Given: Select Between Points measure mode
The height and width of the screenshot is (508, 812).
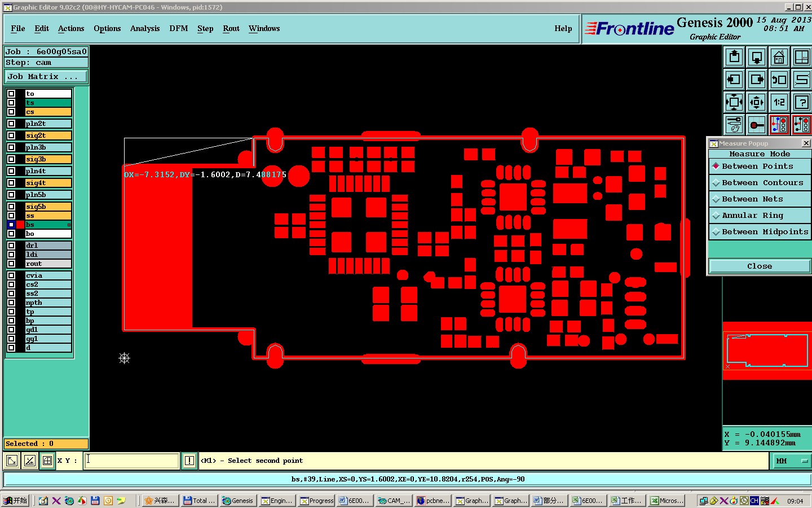Looking at the screenshot, I should pos(760,167).
